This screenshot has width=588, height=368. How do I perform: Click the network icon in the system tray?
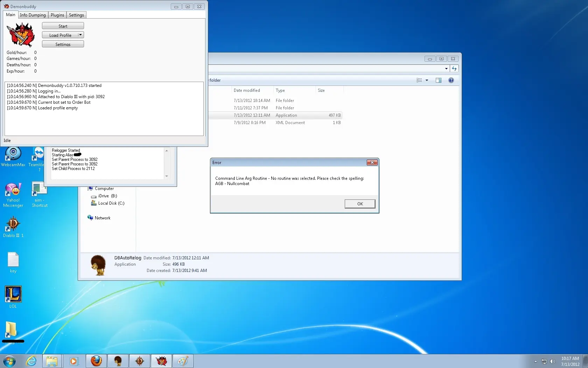(544, 361)
